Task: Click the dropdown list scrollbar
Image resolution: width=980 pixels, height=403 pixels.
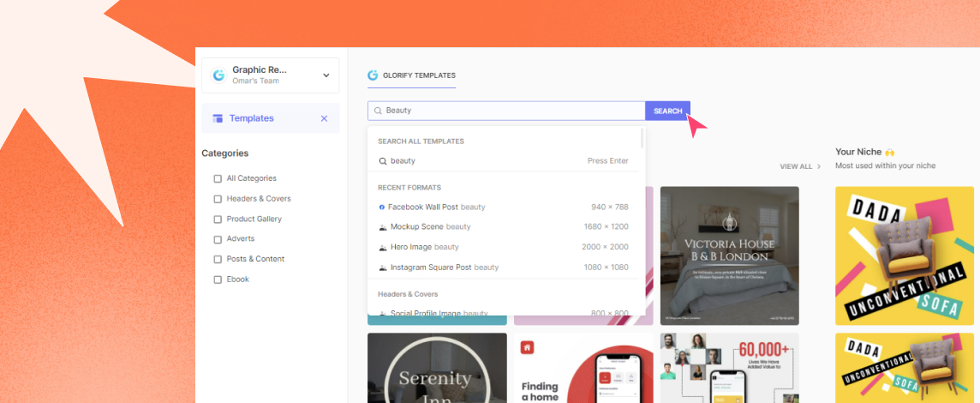Action: click(x=642, y=137)
